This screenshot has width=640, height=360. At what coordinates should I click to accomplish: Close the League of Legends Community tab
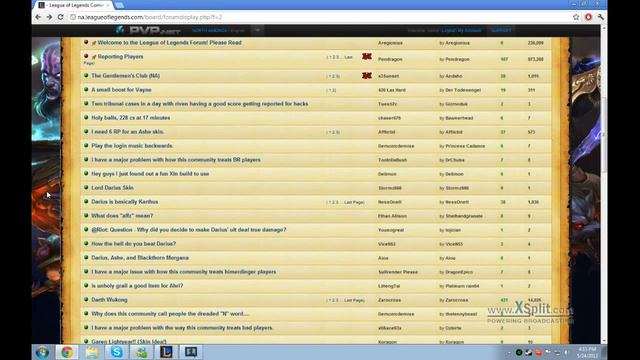click(108, 5)
